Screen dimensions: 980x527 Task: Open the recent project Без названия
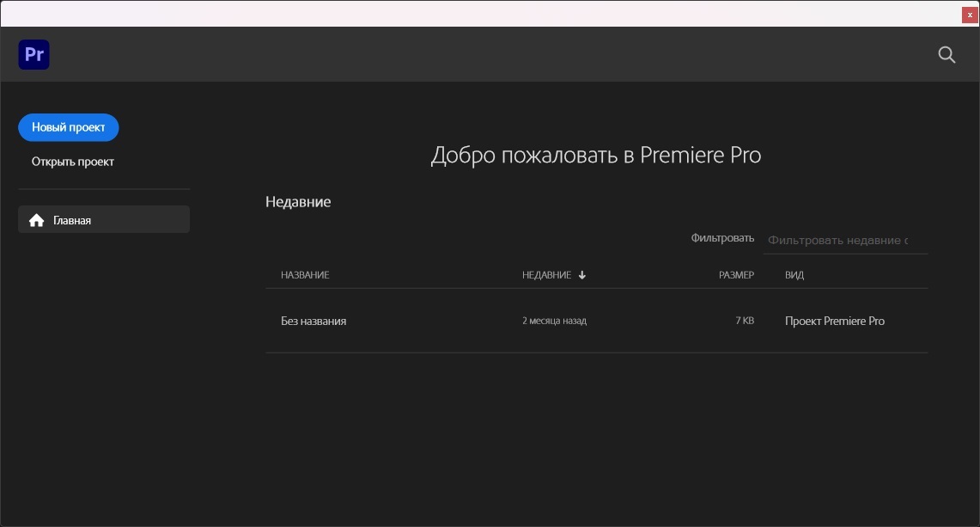tap(313, 322)
